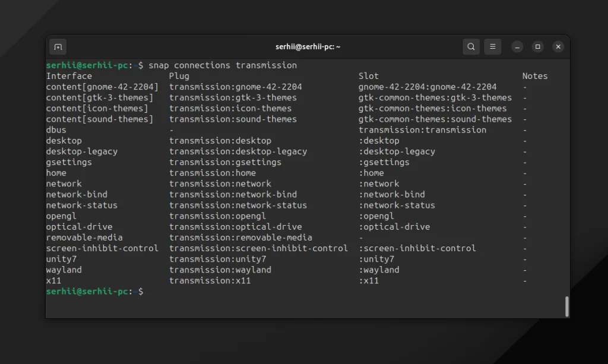The height and width of the screenshot is (364, 608).
Task: Click the terminal scrollbar thumb
Action: click(x=566, y=306)
